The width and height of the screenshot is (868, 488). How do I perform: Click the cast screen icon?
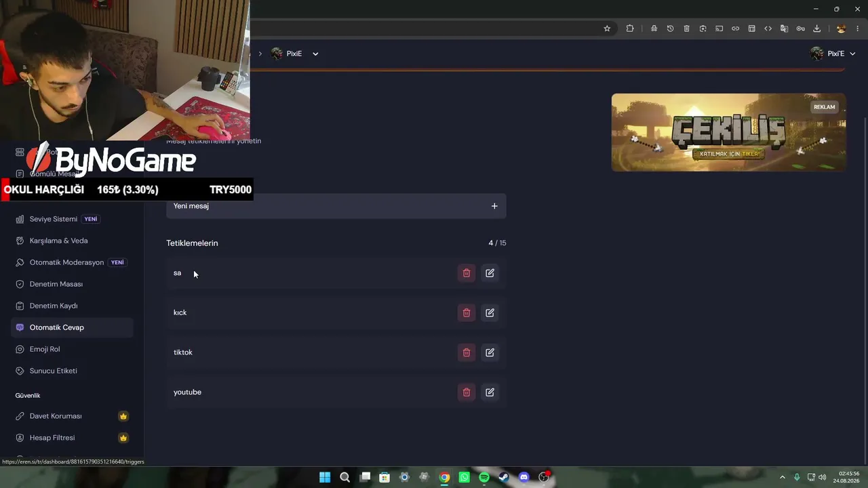click(x=719, y=28)
